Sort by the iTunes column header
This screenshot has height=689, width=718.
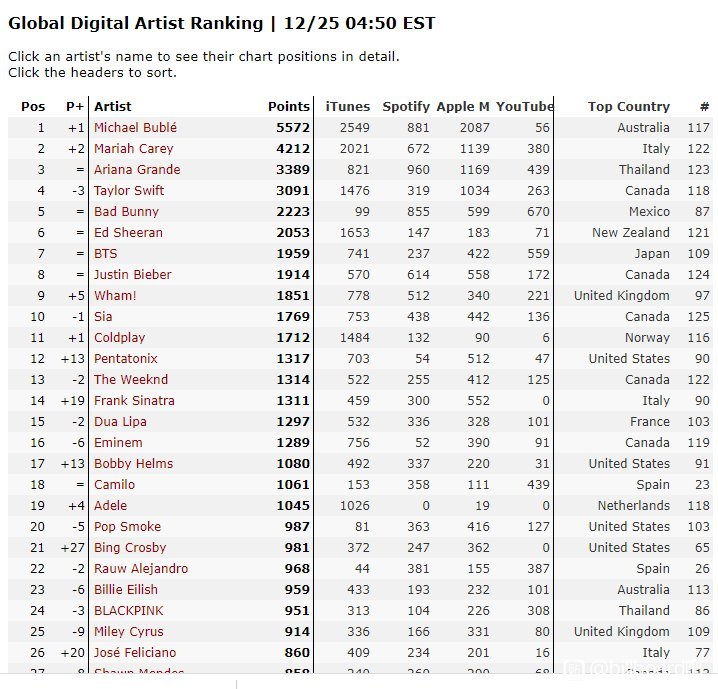click(x=348, y=106)
